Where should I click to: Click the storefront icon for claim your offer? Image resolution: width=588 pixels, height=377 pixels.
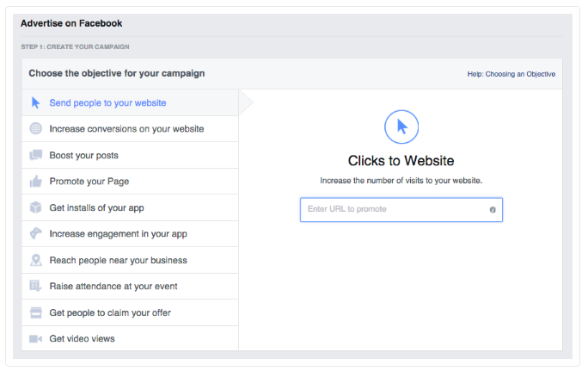35,312
